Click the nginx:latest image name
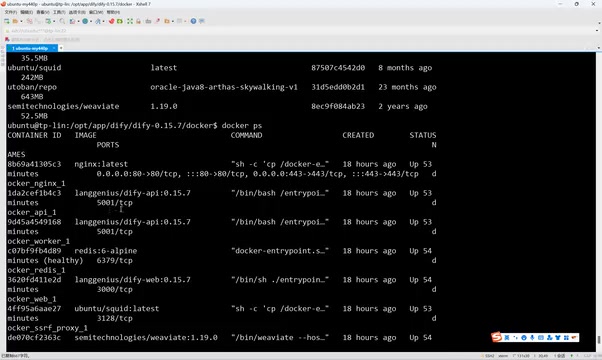 click(101, 164)
